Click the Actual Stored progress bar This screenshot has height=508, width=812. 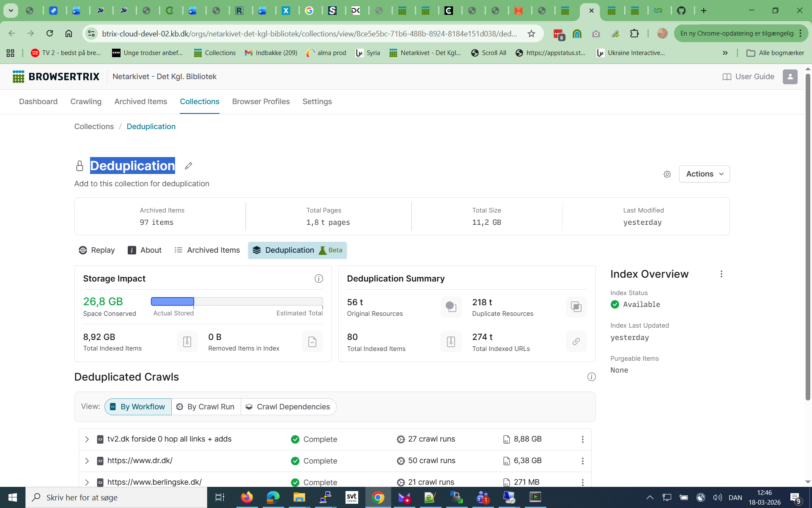[173, 301]
